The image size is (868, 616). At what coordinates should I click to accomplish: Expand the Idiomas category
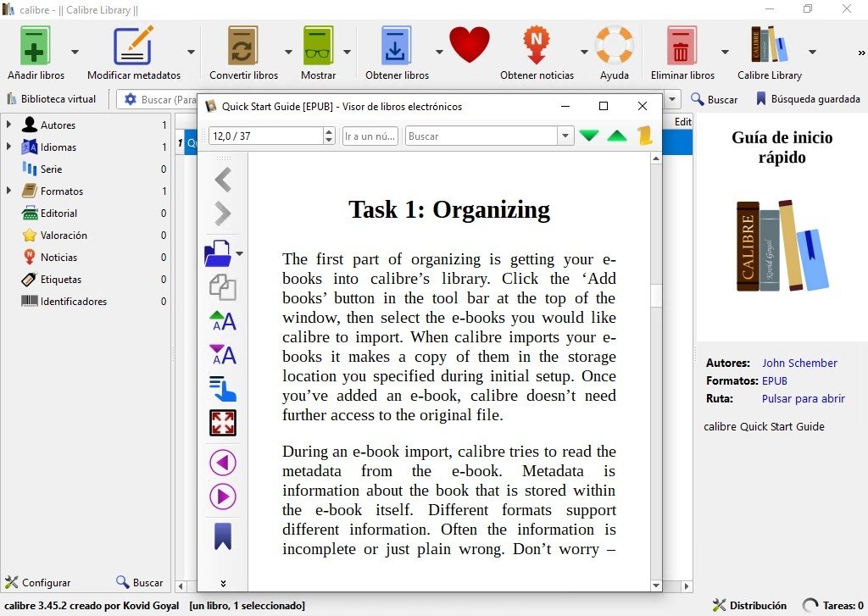pos(8,147)
